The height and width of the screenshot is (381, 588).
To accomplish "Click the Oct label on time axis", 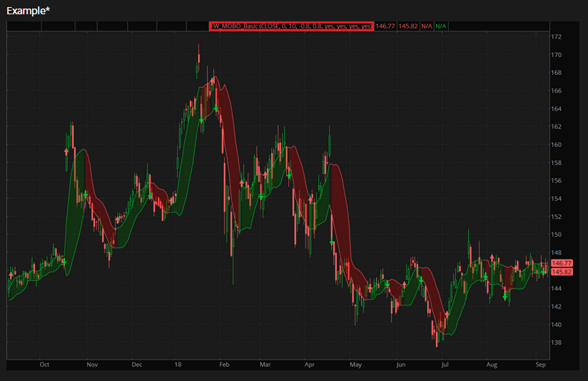I will [x=44, y=365].
